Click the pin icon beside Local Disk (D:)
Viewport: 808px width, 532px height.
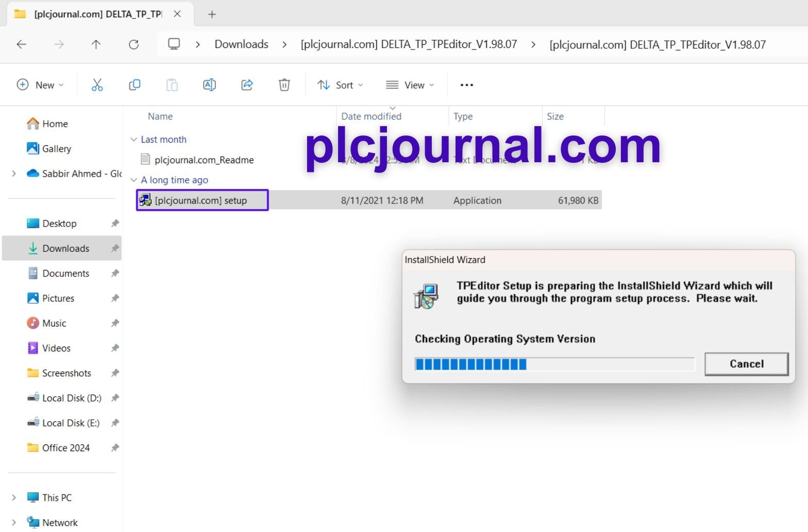coord(115,398)
